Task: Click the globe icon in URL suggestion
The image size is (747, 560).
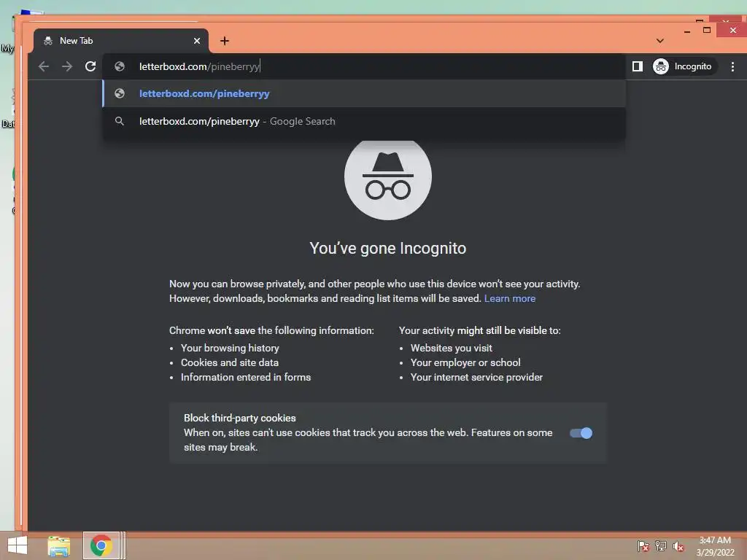Action: coord(120,94)
